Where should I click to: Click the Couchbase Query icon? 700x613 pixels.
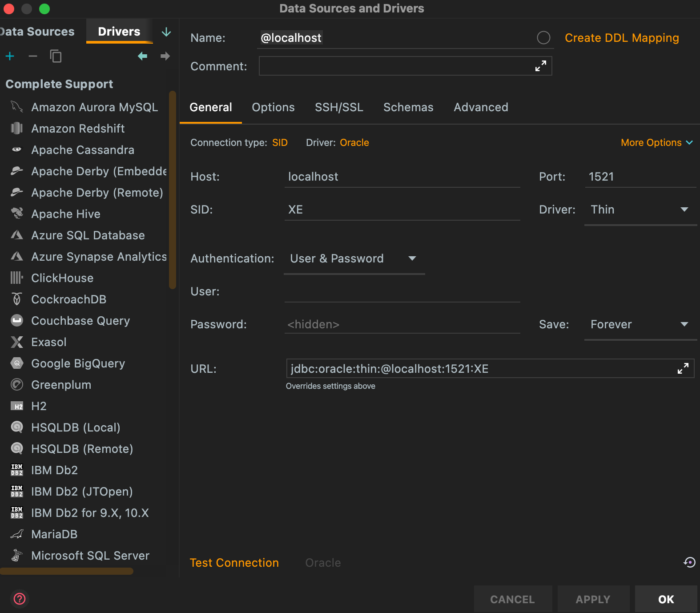point(17,320)
